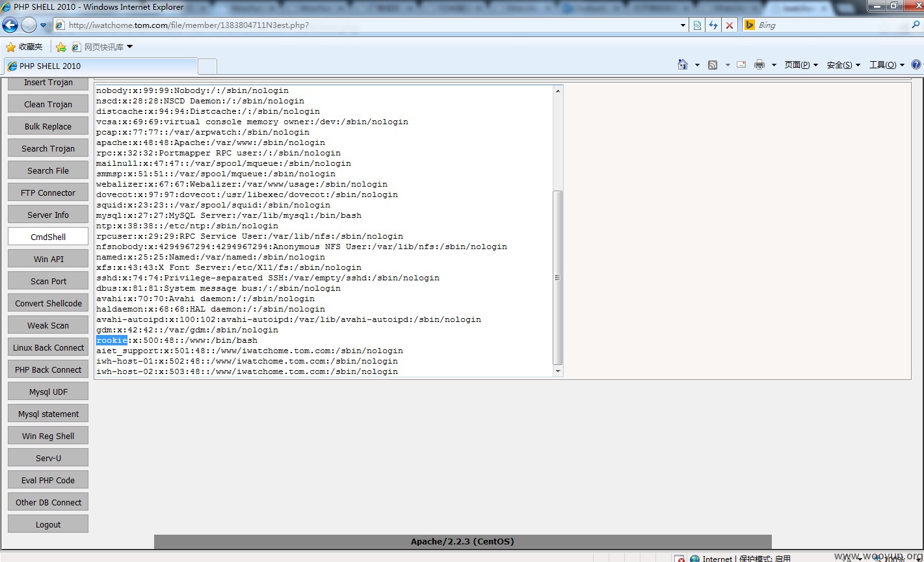Click the output textarea scrollbar up arrow
Image resolution: width=924 pixels, height=562 pixels.
(x=557, y=90)
